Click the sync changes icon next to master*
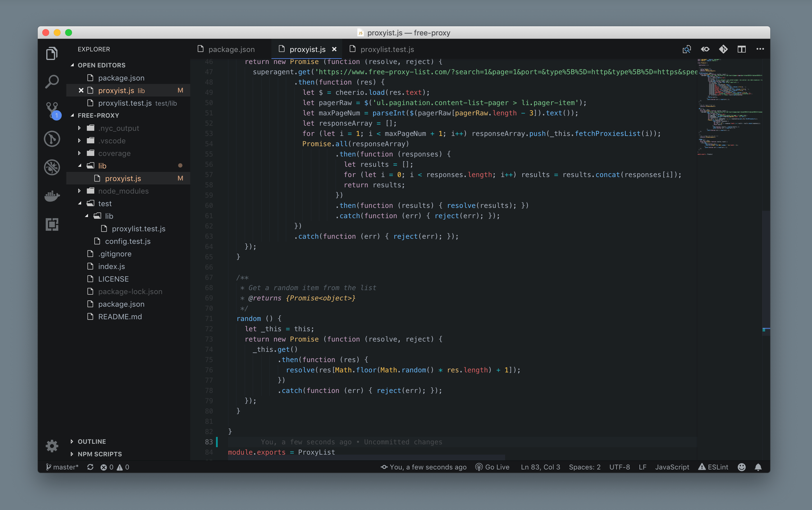This screenshot has width=812, height=510. (x=90, y=467)
